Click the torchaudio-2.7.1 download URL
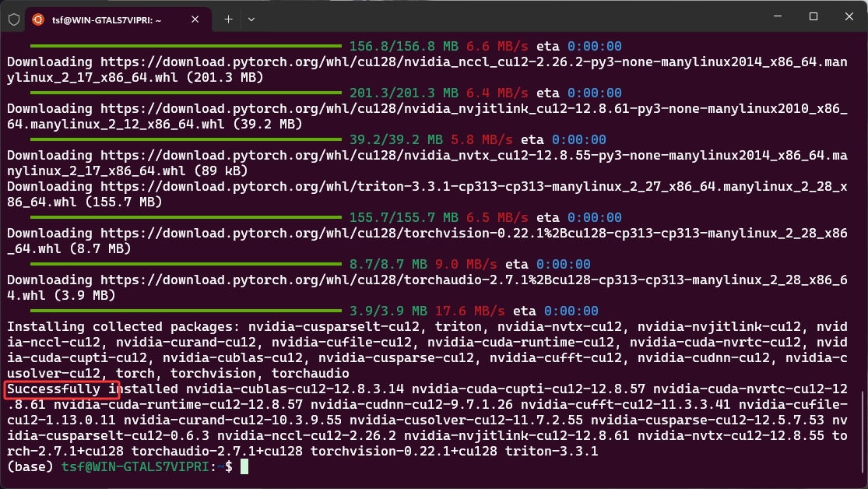This screenshot has width=868, height=489. coord(427,287)
